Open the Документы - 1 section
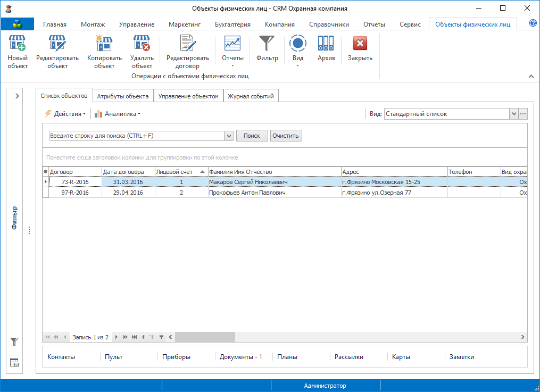This screenshot has height=392, width=540. (x=240, y=357)
